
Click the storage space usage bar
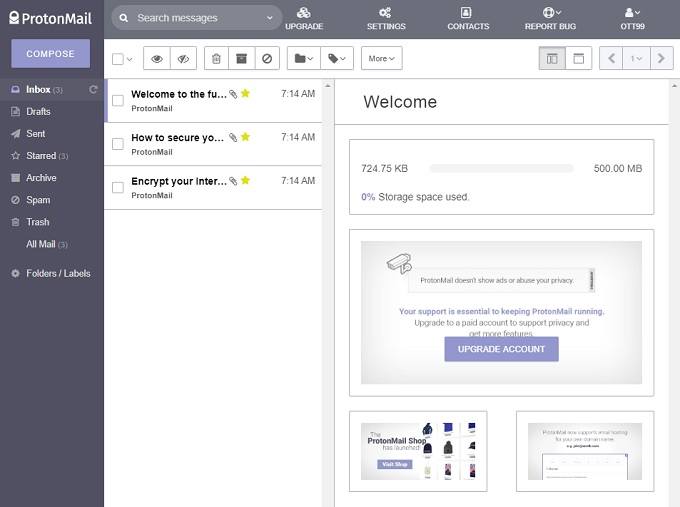click(501, 168)
